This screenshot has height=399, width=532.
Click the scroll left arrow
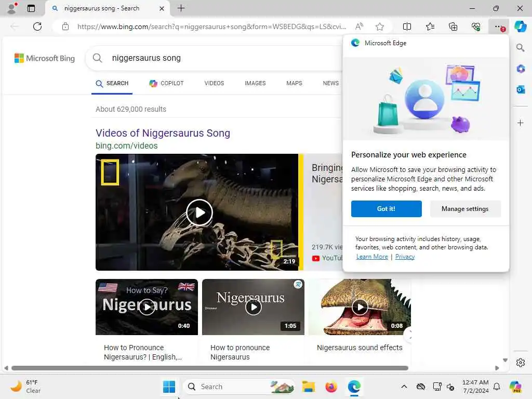tap(6, 368)
